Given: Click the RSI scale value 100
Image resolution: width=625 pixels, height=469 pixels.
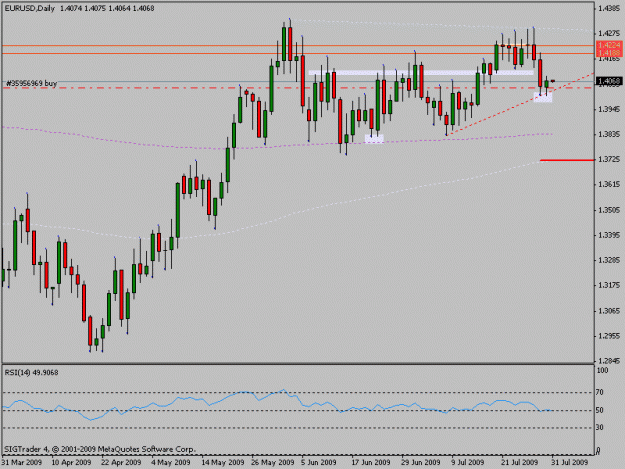Looking at the screenshot, I should click(602, 371).
